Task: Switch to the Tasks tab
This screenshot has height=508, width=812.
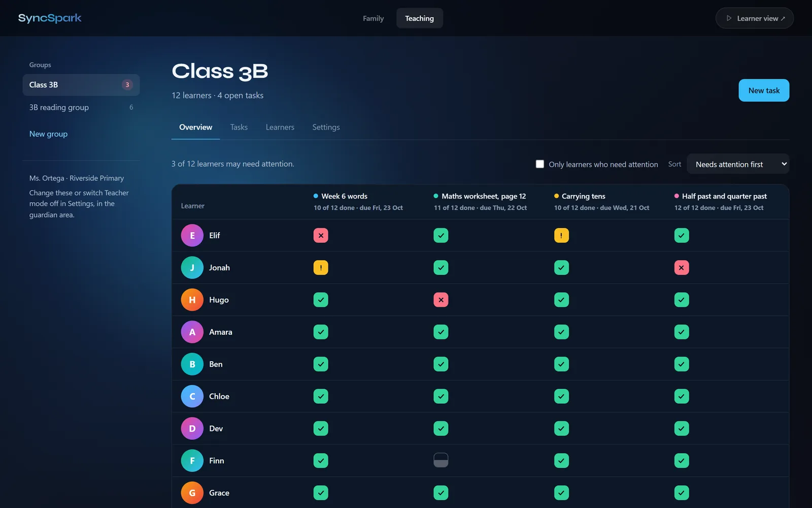Action: [x=239, y=127]
